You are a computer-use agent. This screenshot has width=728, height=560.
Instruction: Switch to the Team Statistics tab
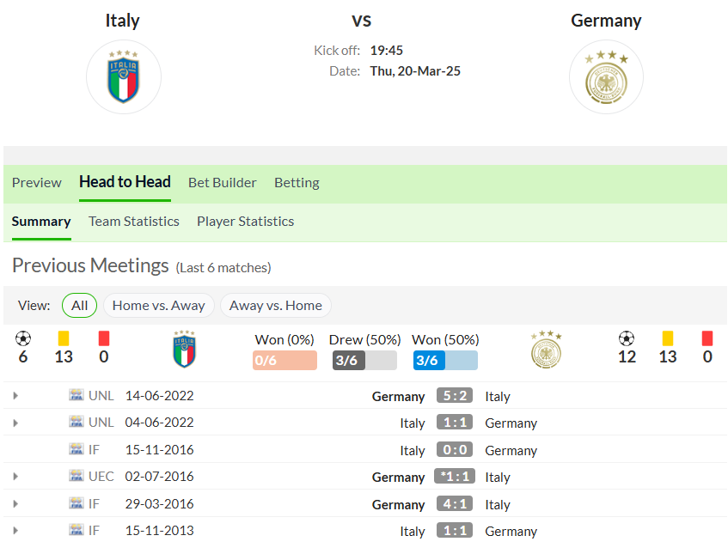pos(134,222)
